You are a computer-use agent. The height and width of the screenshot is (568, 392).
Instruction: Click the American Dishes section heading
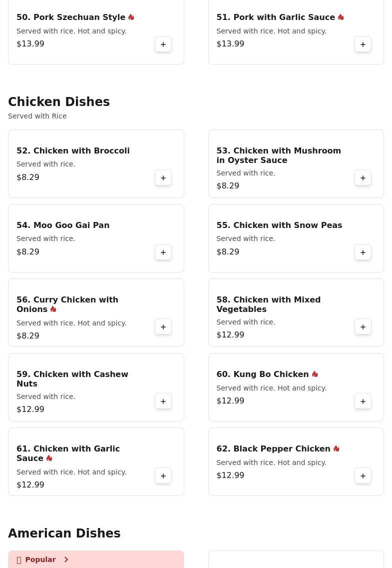click(x=64, y=533)
